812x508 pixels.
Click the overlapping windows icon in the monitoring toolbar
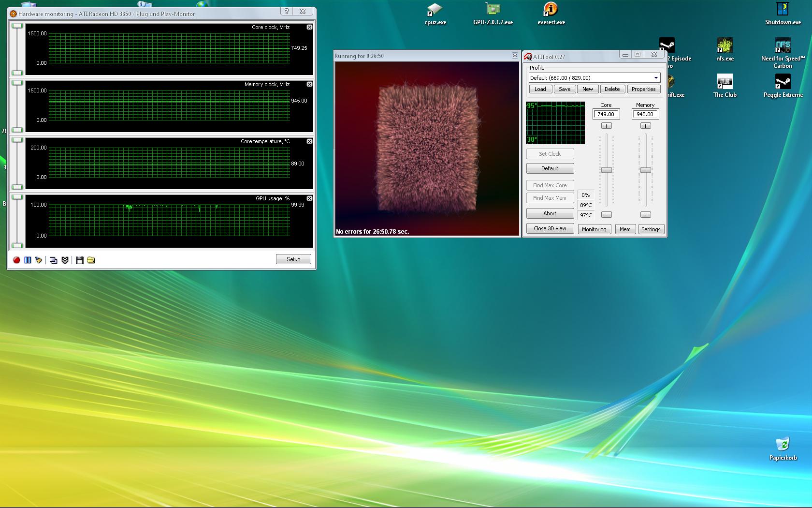(x=54, y=260)
